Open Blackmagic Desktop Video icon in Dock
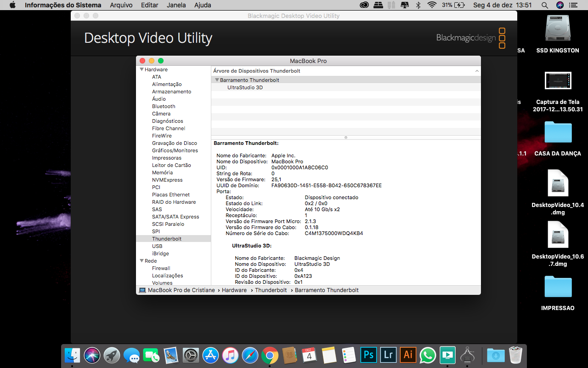 [x=447, y=355]
